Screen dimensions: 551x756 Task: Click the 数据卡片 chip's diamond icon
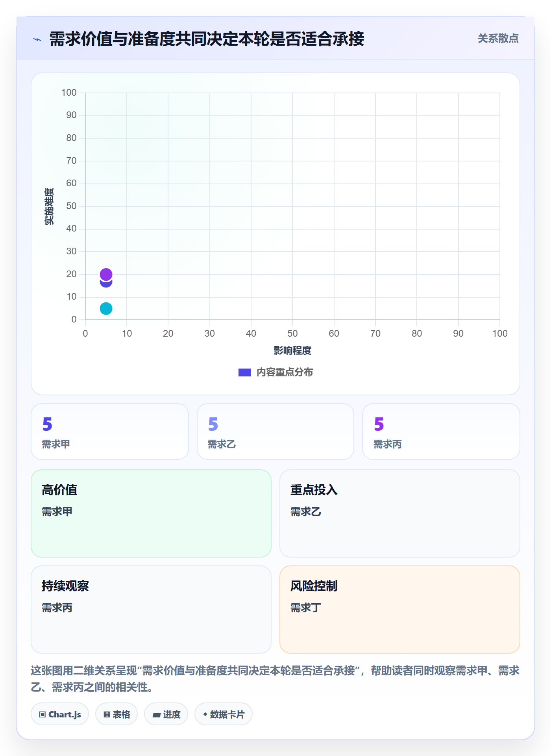pyautogui.click(x=205, y=714)
